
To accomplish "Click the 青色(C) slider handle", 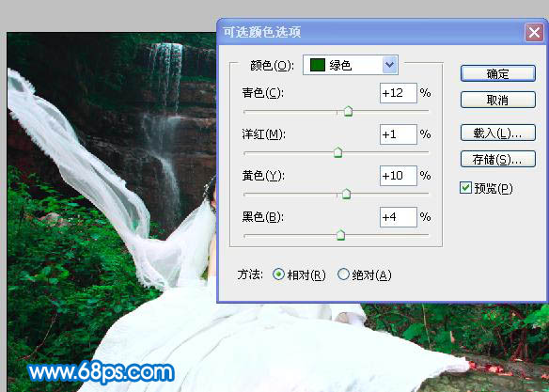I will [x=348, y=111].
